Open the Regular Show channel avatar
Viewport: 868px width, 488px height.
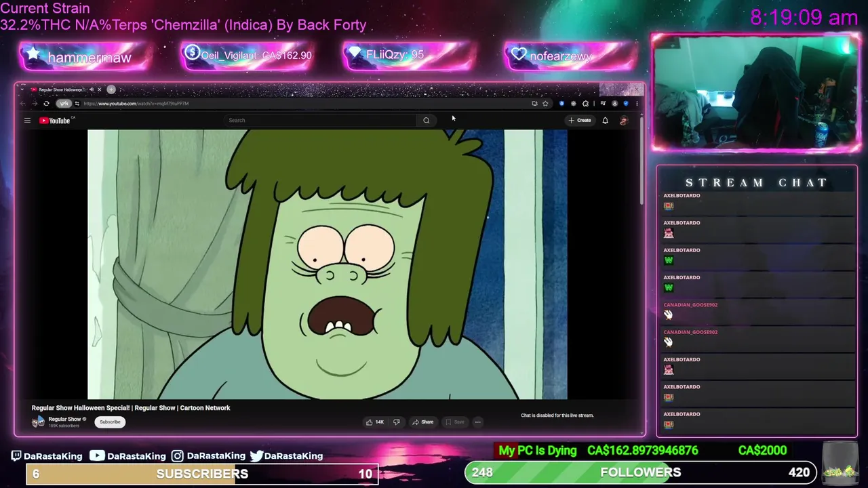pos(38,422)
